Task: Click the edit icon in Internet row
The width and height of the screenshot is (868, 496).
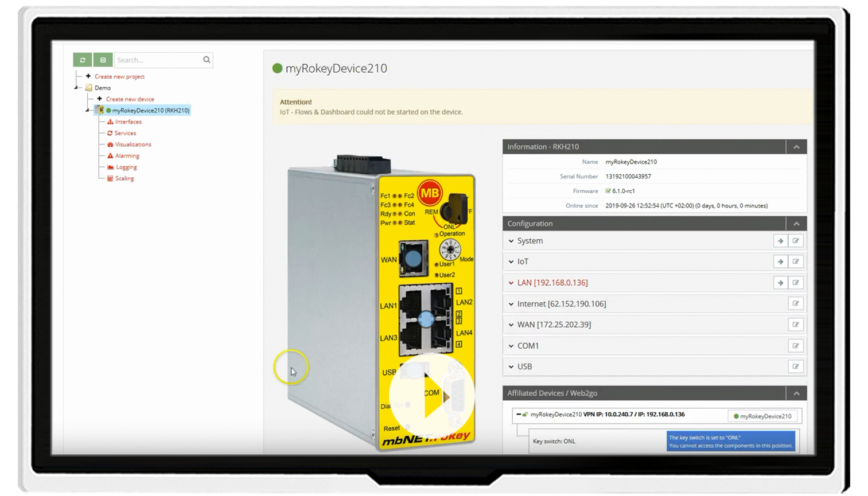Action: (796, 303)
